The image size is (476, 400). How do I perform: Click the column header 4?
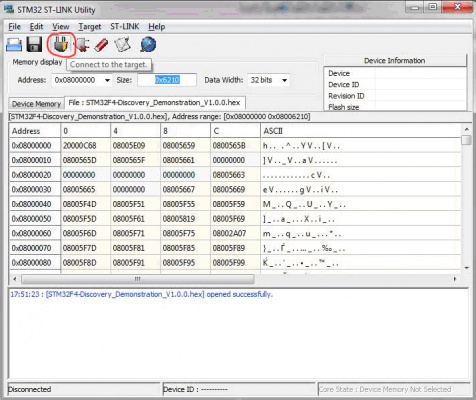coord(135,131)
